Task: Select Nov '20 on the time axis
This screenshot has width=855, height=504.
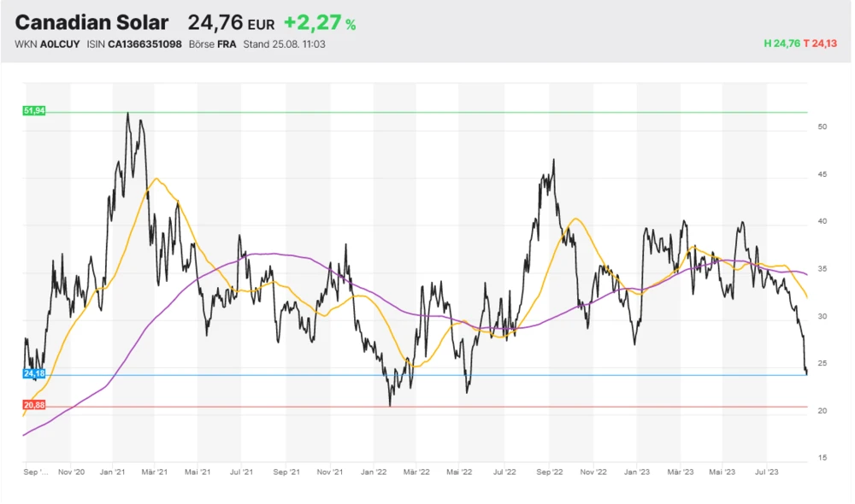Action: (70, 471)
